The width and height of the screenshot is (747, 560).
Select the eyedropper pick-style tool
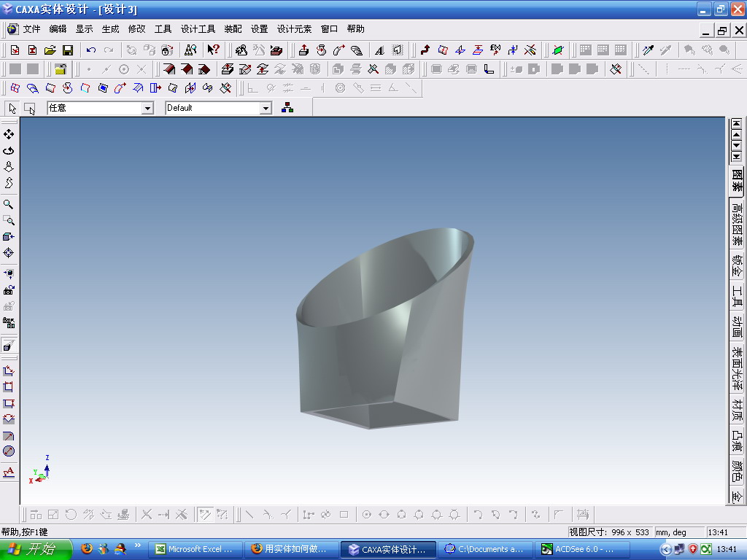coord(648,50)
